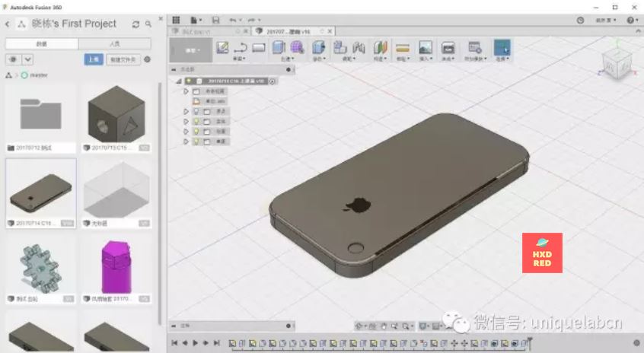
Task: Click the New Folder button
Action: [123, 59]
